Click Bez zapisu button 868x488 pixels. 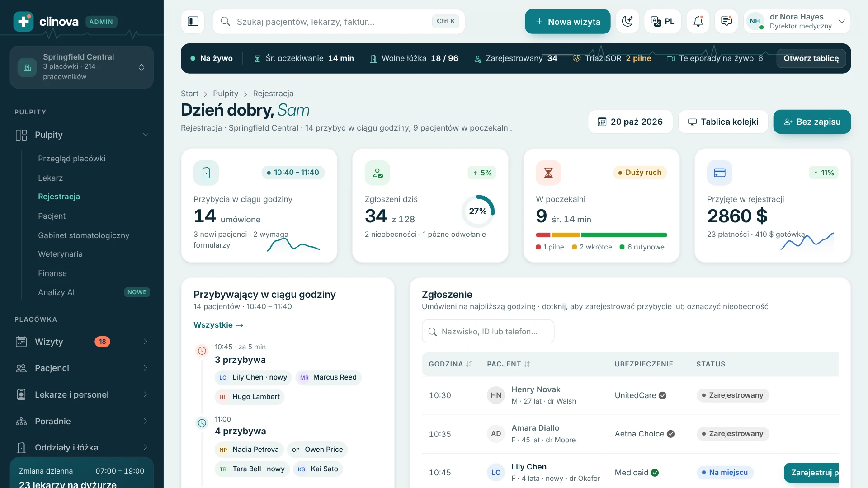pyautogui.click(x=812, y=122)
